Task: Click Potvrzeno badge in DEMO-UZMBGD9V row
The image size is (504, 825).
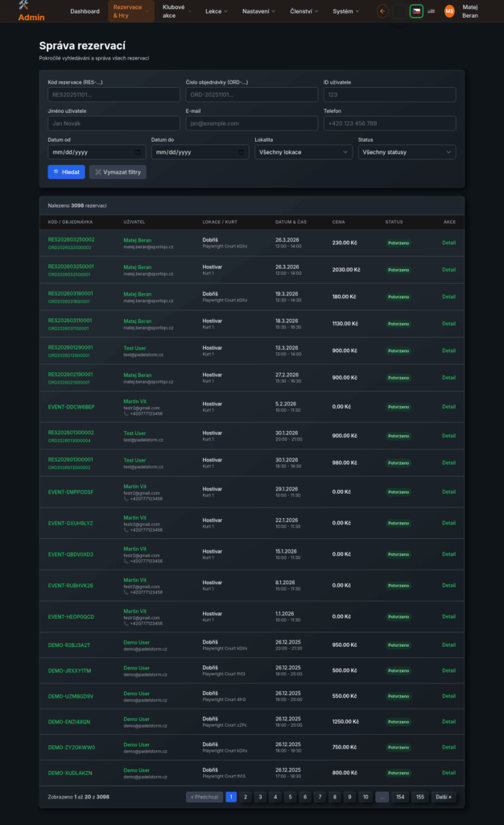Action: click(399, 696)
